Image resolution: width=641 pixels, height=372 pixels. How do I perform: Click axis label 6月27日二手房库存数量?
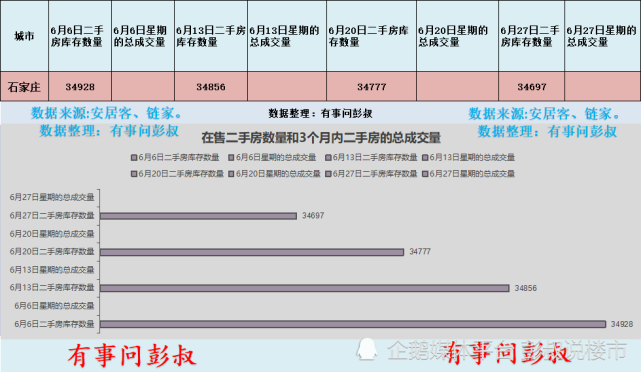(x=52, y=215)
